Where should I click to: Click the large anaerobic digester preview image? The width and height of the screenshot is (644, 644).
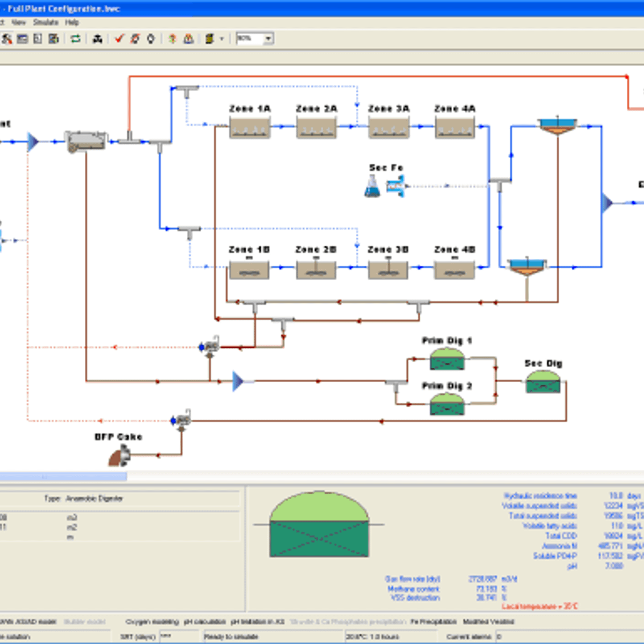coord(319,525)
